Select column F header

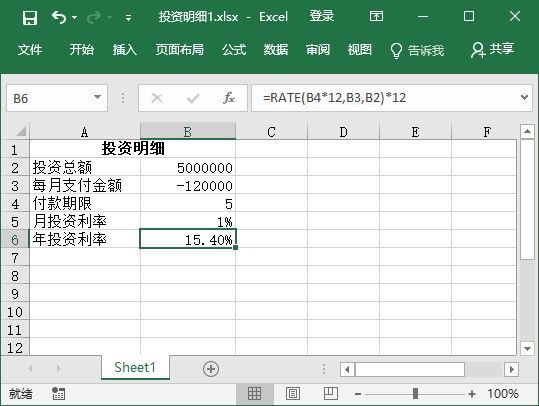484,132
